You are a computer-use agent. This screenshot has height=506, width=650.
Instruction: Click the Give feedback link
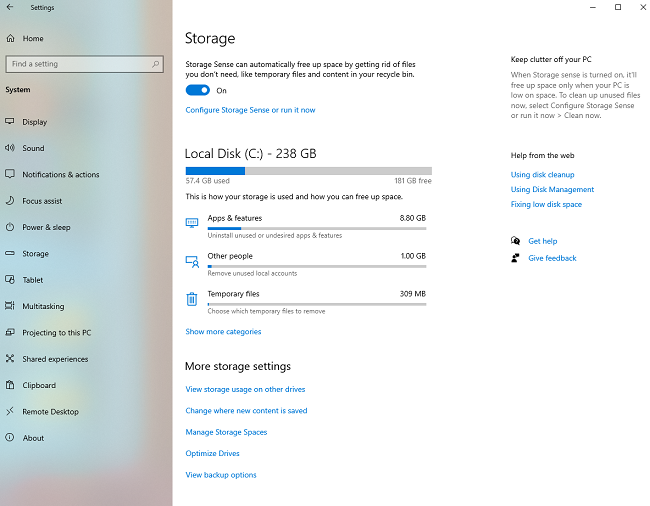tap(552, 258)
